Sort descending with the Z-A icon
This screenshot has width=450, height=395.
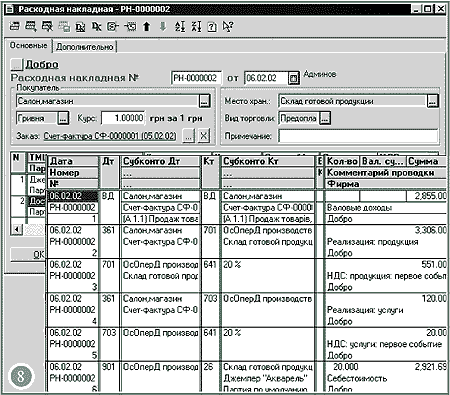click(x=196, y=26)
